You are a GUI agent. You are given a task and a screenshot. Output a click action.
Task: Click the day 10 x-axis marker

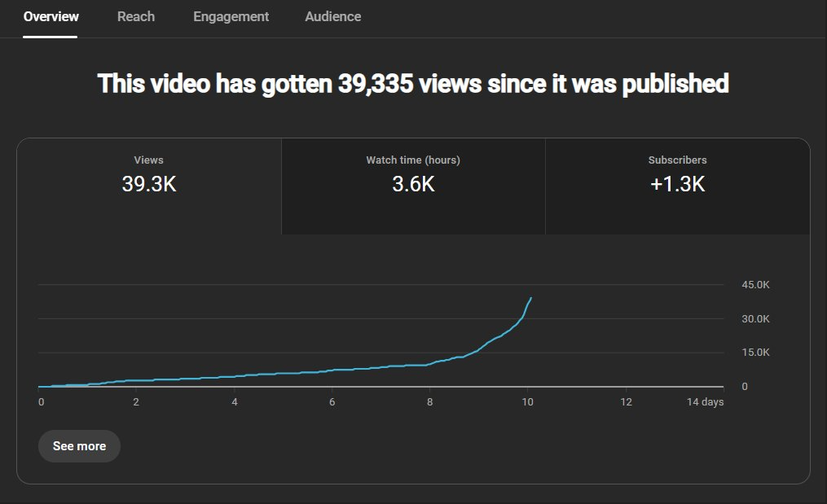click(528, 402)
